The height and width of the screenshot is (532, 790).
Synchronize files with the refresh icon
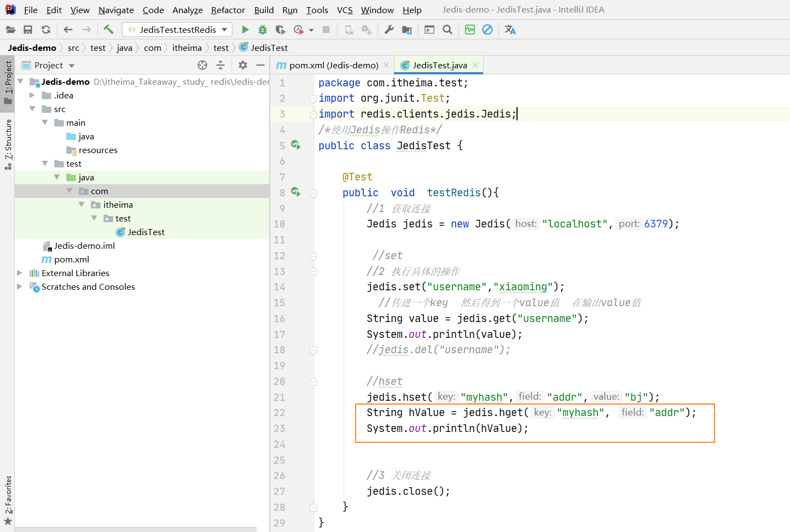(x=46, y=30)
